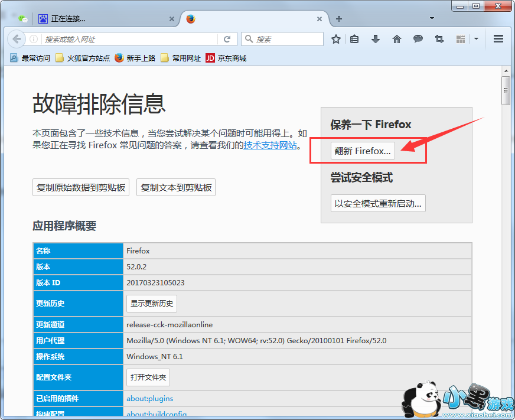Click 打开文件夹 button
The height and width of the screenshot is (420, 515).
148,377
